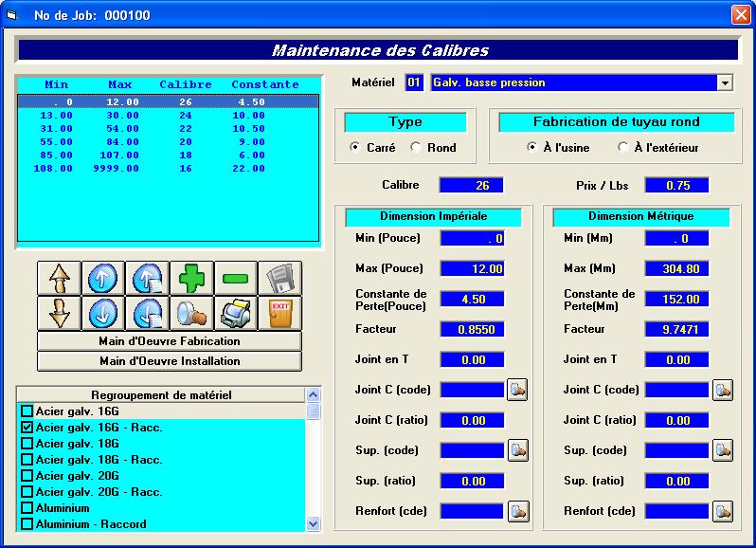This screenshot has width=756, height=548.
Task: Click the Exit door icon
Action: (279, 313)
